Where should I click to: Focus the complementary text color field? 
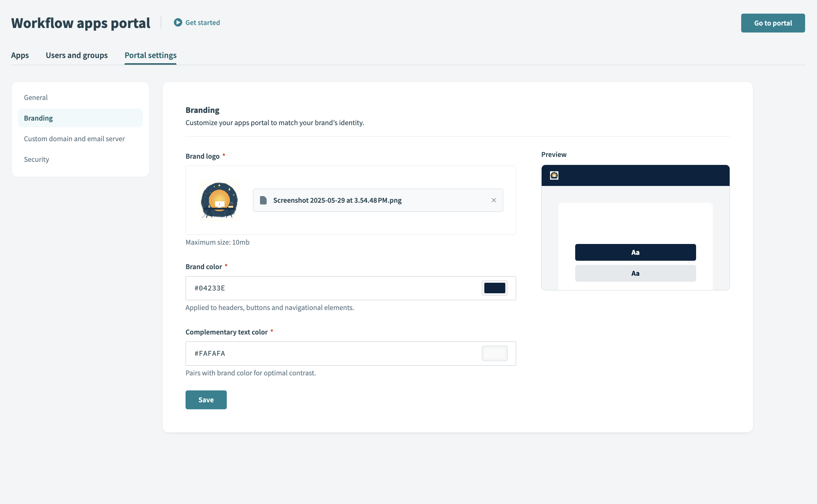point(332,353)
